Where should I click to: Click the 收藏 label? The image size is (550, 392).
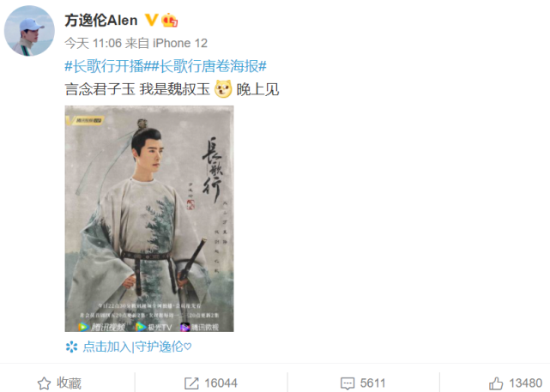(70, 383)
